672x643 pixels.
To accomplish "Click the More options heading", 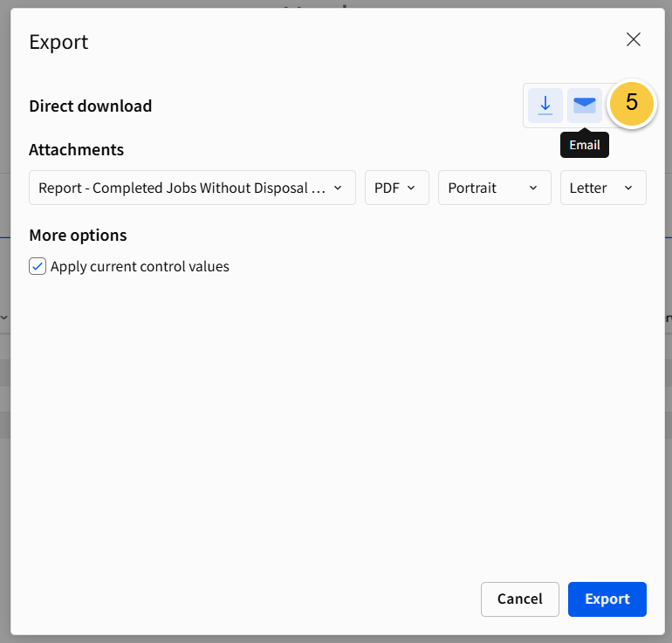I will (78, 236).
